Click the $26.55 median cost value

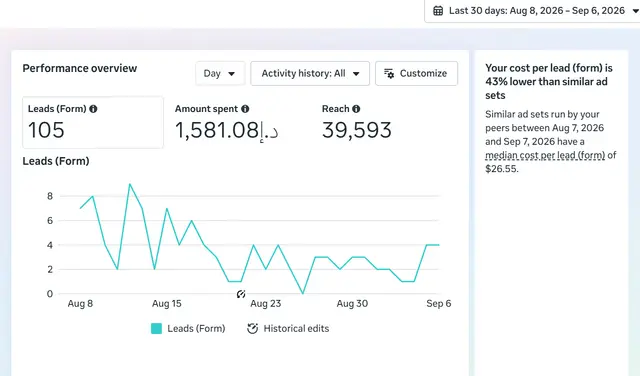[x=501, y=169]
